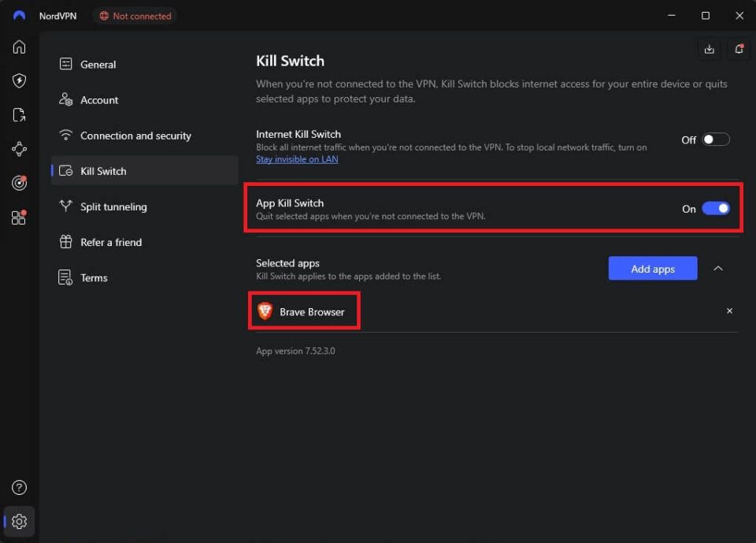Open the apps grid icon in sidebar
The height and width of the screenshot is (543, 756).
(x=19, y=218)
